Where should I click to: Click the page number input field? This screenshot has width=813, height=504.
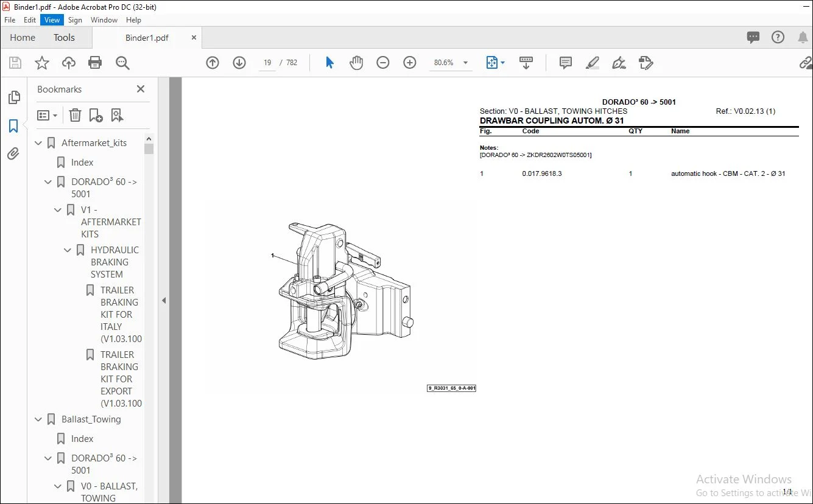click(x=267, y=63)
